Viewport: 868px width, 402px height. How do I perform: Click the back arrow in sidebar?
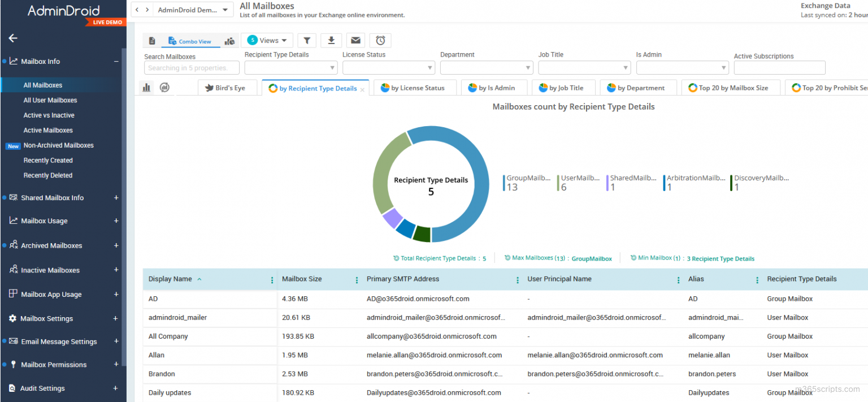[x=13, y=38]
